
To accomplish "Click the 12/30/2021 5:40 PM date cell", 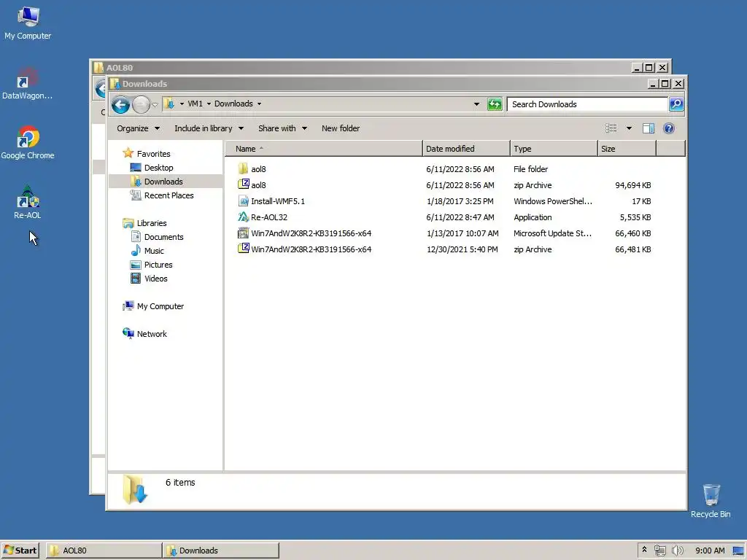I will pos(462,249).
